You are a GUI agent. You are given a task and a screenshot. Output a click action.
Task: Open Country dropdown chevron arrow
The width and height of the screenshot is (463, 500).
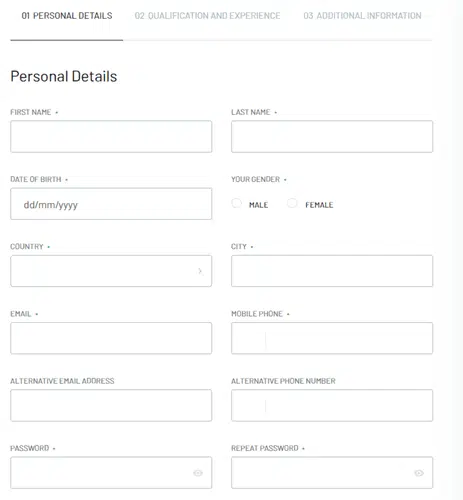200,271
